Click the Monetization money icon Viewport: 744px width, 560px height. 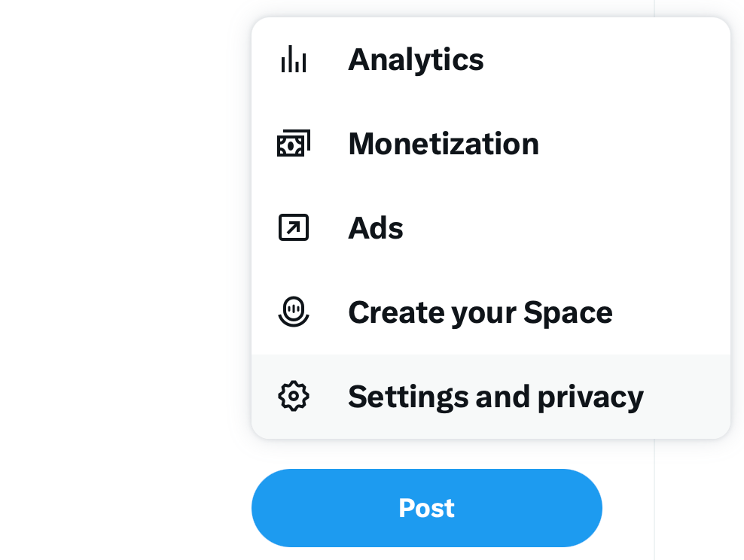pos(294,143)
